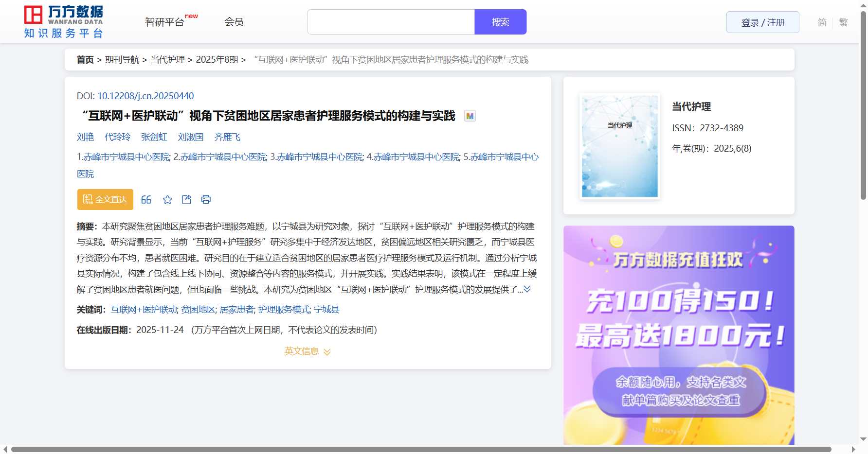Click the 贫困地区 keyword link
The height and width of the screenshot is (454, 868).
point(198,310)
